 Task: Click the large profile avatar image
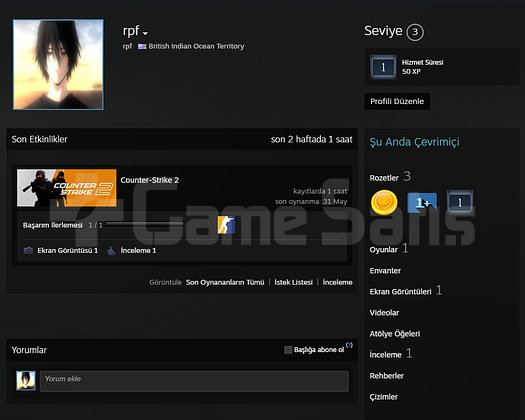[58, 64]
